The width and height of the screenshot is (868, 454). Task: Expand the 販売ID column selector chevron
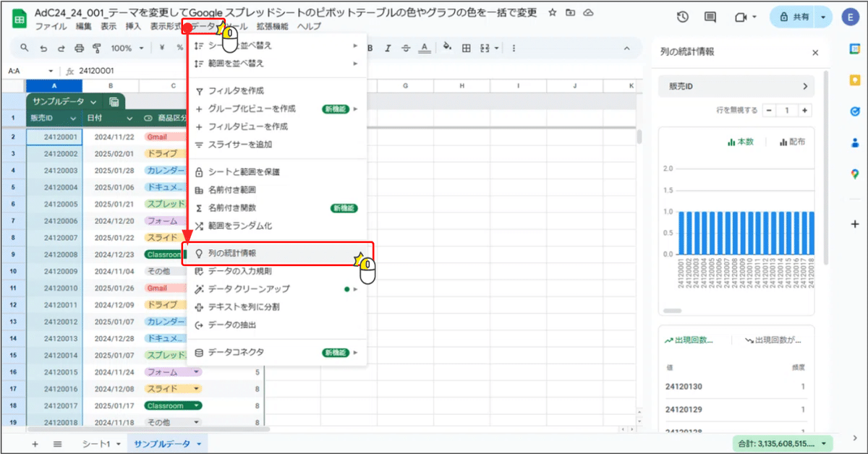coord(805,86)
